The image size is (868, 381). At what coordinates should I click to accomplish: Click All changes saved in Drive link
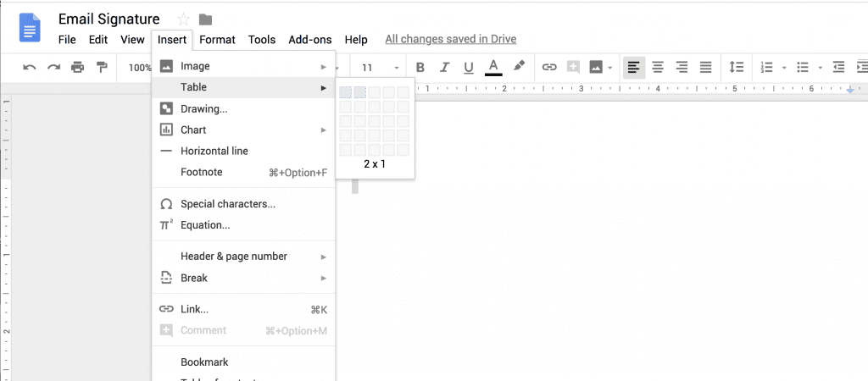tap(451, 39)
